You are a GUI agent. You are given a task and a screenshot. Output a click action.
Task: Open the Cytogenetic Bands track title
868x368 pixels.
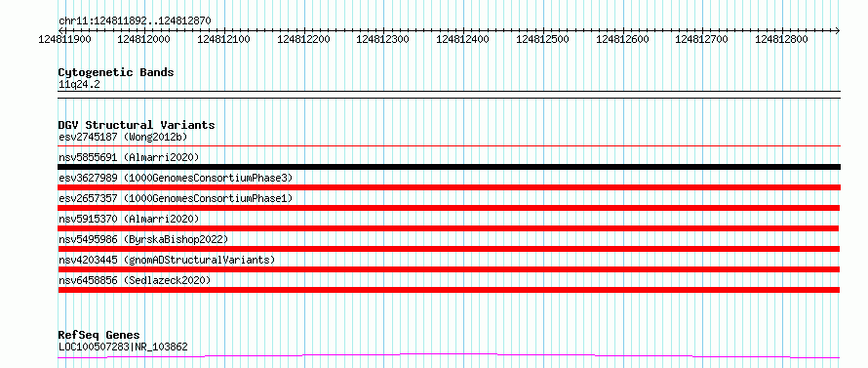(116, 72)
